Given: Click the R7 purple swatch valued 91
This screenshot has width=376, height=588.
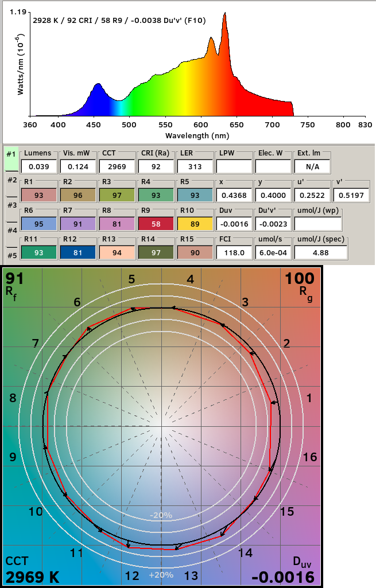Looking at the screenshot, I should 78,224.
